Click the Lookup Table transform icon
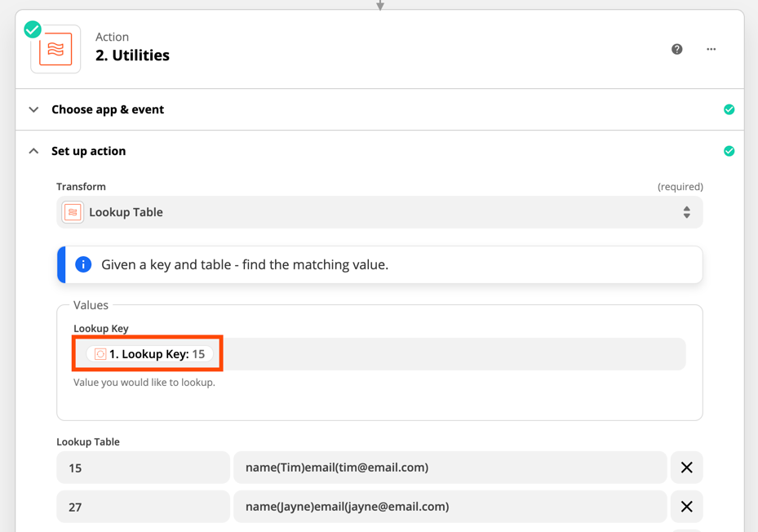 point(73,212)
